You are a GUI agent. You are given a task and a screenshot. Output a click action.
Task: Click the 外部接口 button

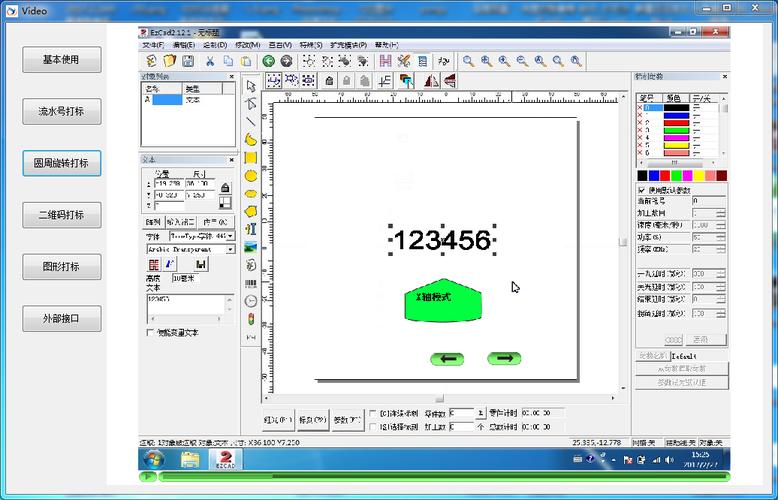(x=62, y=318)
